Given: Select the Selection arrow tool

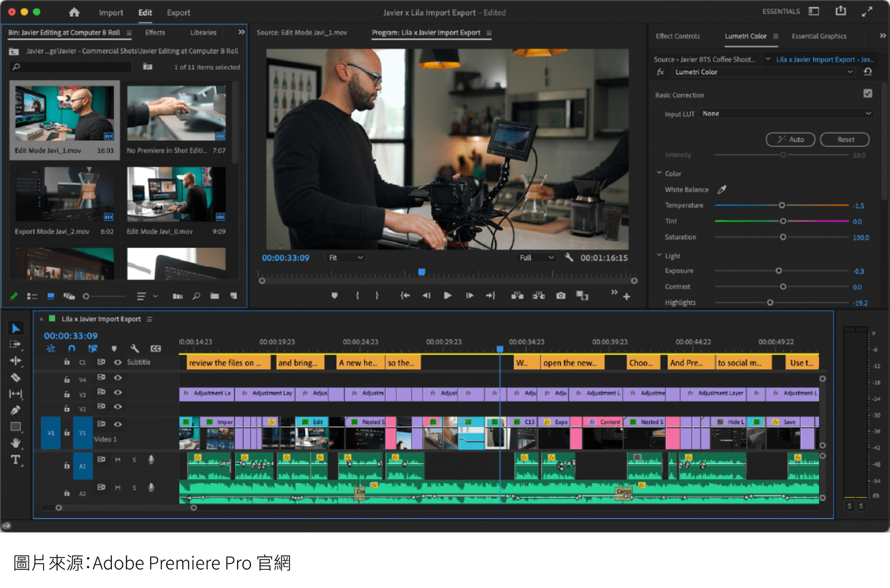Looking at the screenshot, I should point(16,328).
